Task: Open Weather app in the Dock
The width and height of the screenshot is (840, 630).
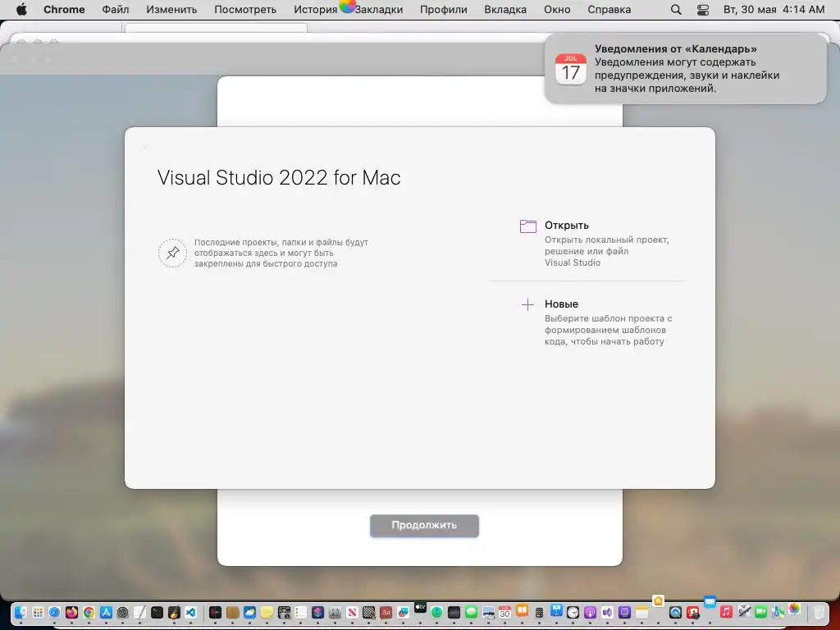Action: (249, 612)
